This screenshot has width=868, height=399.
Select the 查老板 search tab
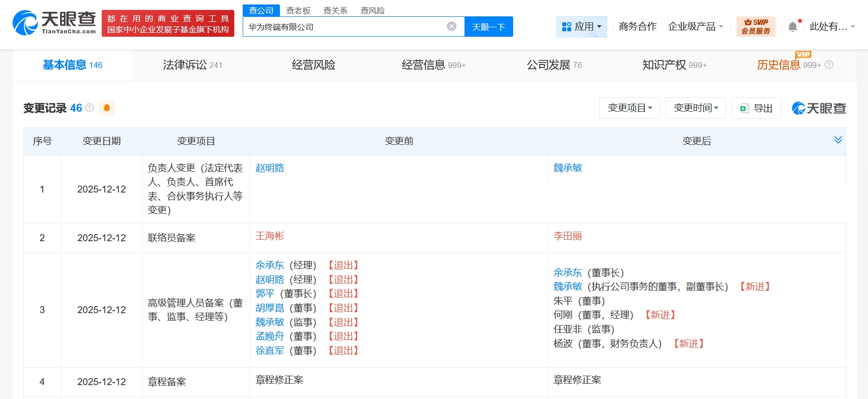click(298, 10)
